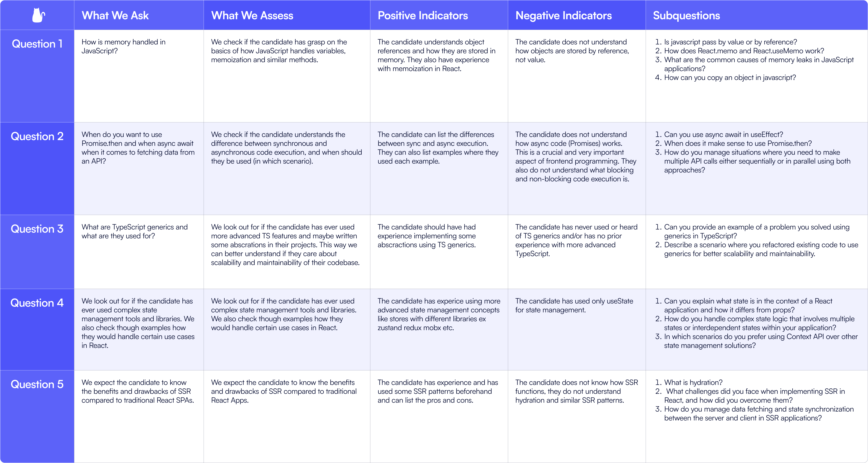Click "The candidate has used only useState" cell
868x463 pixels.
tap(574, 305)
